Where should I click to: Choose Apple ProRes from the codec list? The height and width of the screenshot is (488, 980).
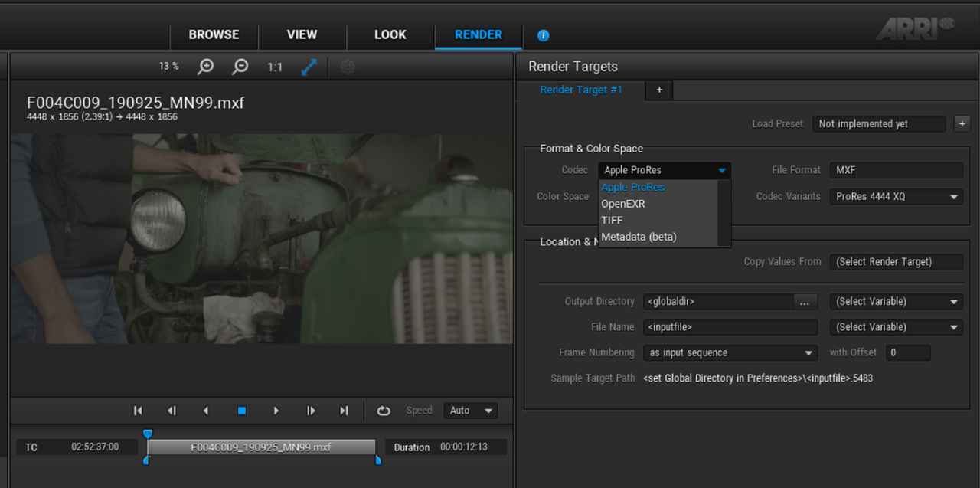point(658,187)
